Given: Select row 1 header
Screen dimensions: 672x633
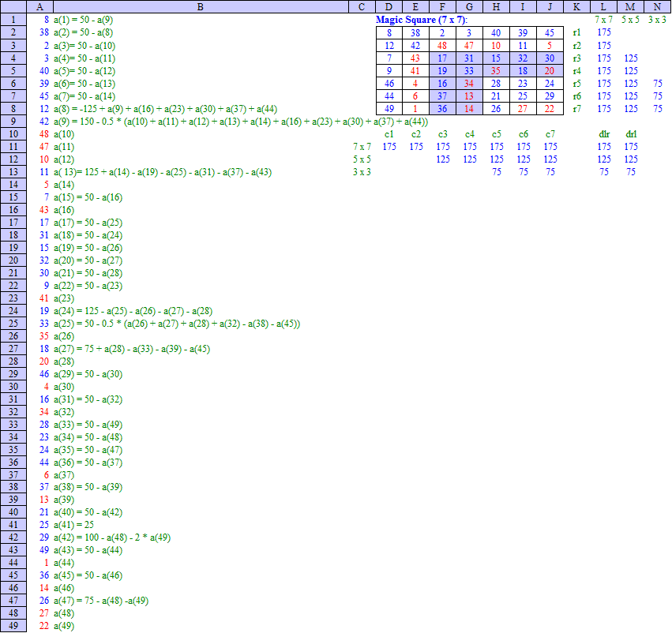Looking at the screenshot, I should [x=13, y=20].
